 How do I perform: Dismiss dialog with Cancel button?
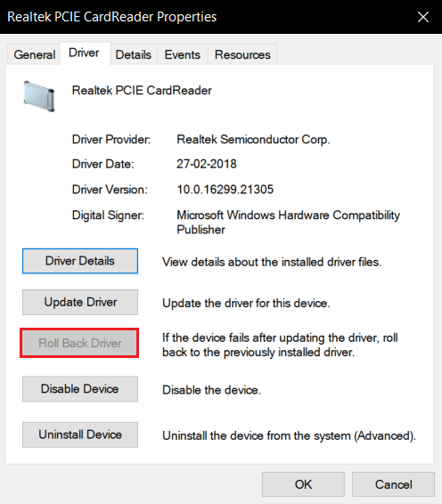(x=393, y=484)
